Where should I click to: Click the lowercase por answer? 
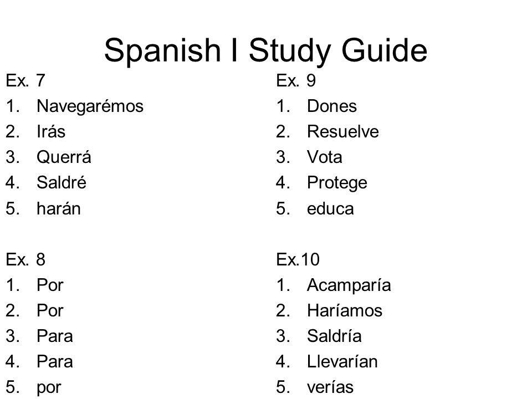pyautogui.click(x=49, y=388)
